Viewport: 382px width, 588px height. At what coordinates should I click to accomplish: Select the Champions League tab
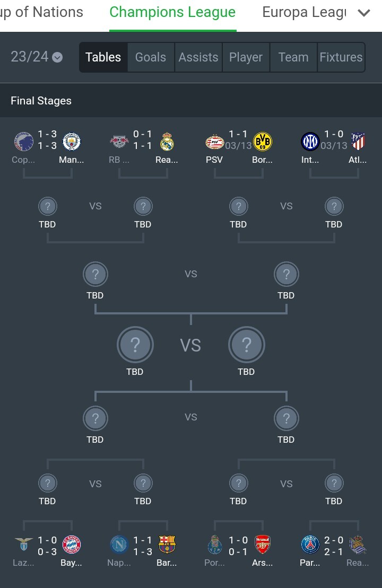pyautogui.click(x=172, y=12)
